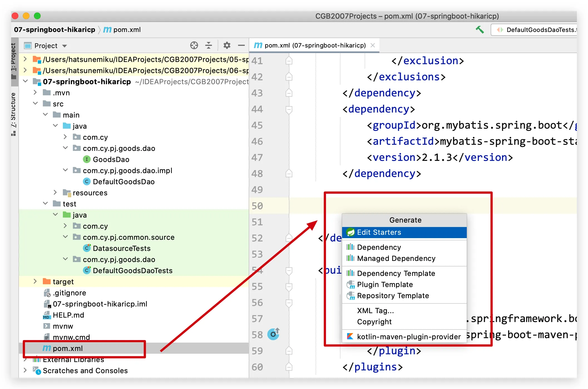Click the Plugin Template icon
Viewport: 588px width, 389px height.
[x=350, y=285]
